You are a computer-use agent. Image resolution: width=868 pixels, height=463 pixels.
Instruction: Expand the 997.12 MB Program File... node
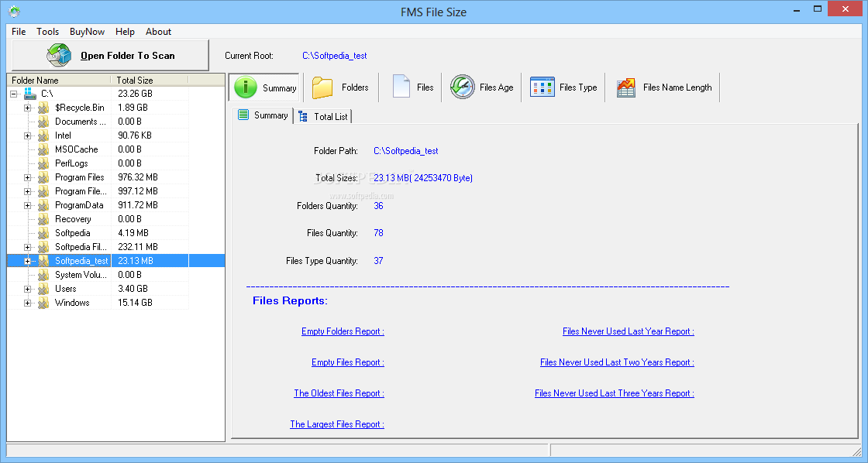pos(27,191)
